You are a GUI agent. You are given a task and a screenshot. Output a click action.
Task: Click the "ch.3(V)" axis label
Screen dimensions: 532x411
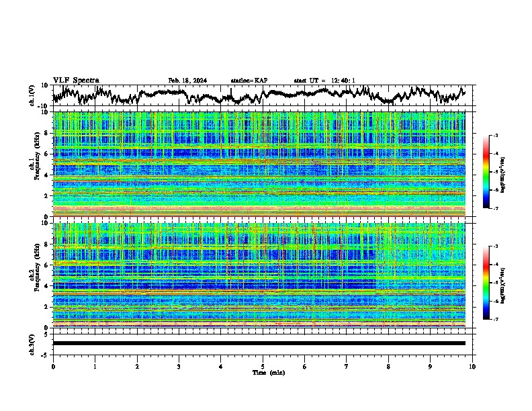tap(32, 345)
